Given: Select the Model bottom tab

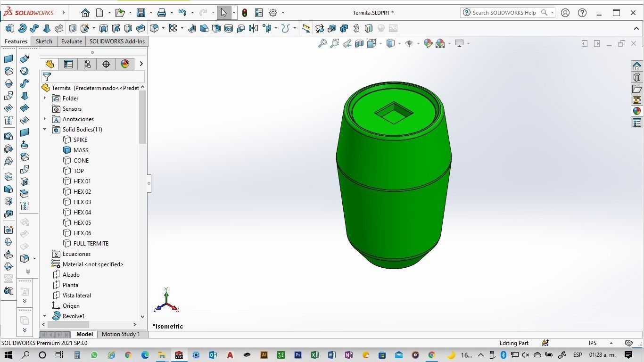Looking at the screenshot, I should [85, 334].
